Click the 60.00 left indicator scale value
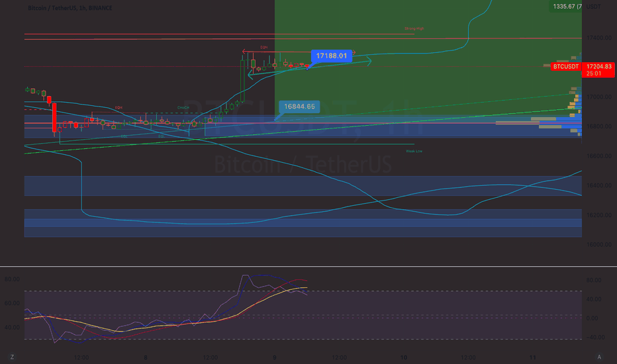 (x=12, y=303)
